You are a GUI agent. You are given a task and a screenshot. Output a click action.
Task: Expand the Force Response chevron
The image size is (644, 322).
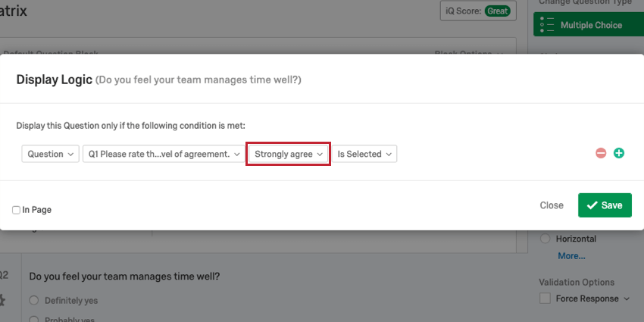(627, 299)
